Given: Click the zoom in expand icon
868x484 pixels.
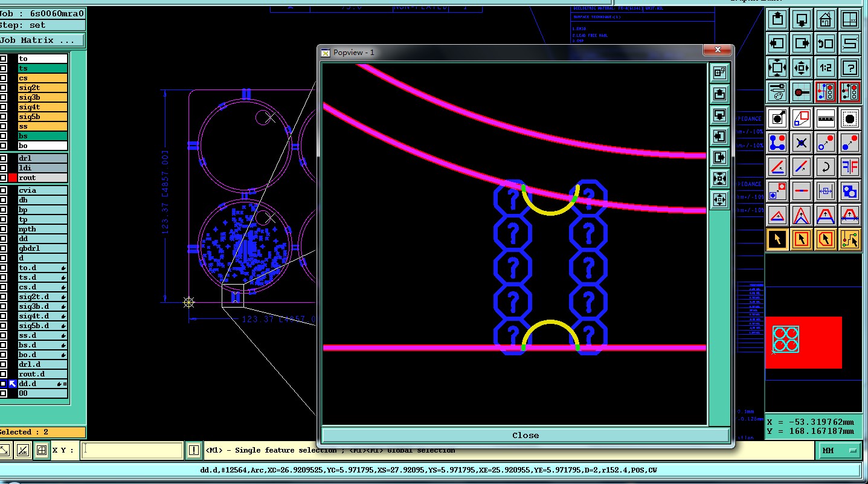Looking at the screenshot, I should pos(777,68).
